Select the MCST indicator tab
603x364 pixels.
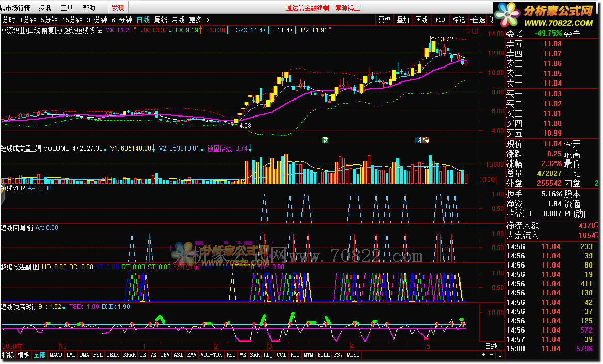(x=353, y=355)
